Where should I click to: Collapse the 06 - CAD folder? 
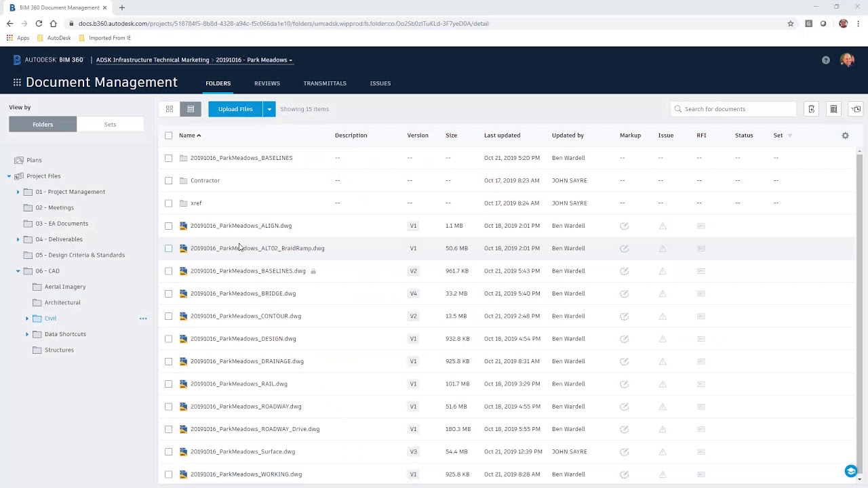click(18, 271)
